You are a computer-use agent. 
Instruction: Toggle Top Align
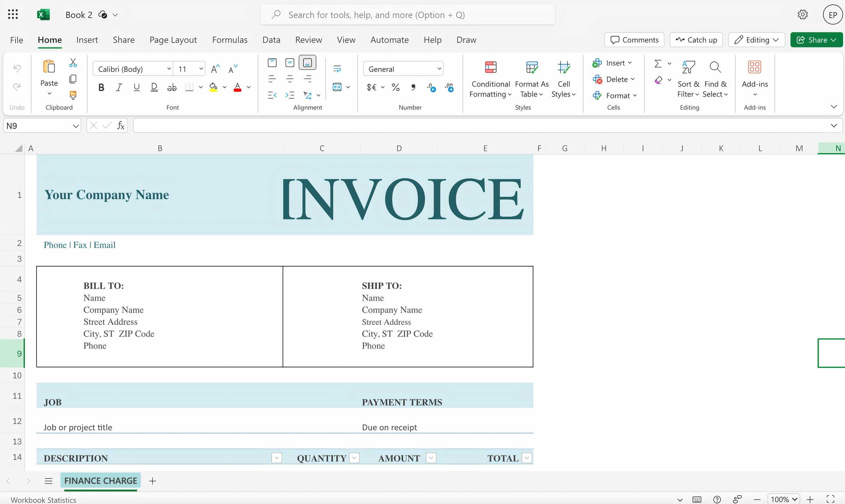coord(272,63)
